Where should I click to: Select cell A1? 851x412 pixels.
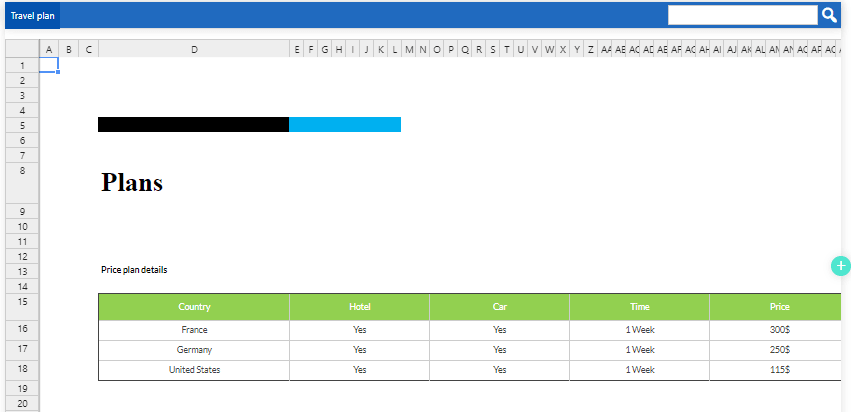[49, 65]
